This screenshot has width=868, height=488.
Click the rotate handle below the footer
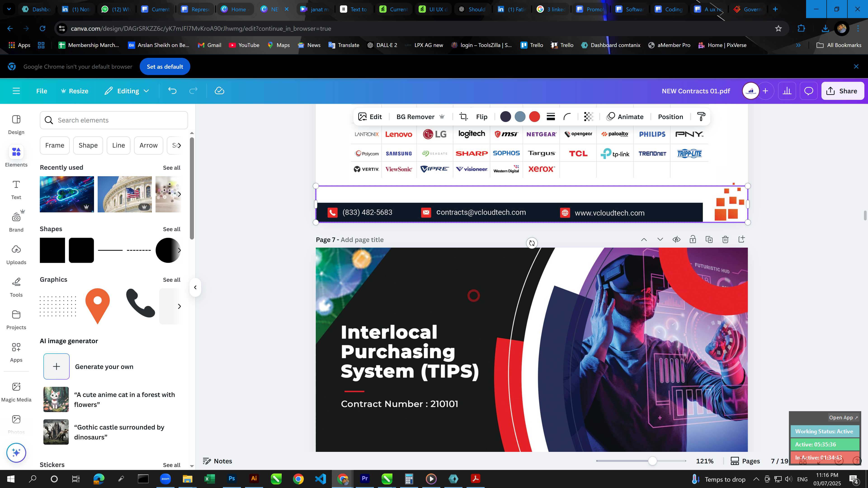click(532, 243)
